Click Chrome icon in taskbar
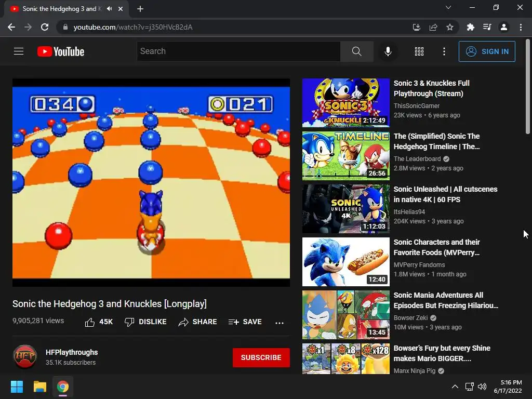The height and width of the screenshot is (399, 532). point(62,387)
